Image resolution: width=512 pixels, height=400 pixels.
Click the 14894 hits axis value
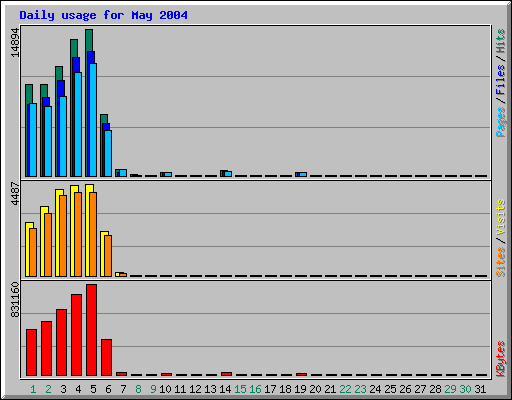[15, 43]
